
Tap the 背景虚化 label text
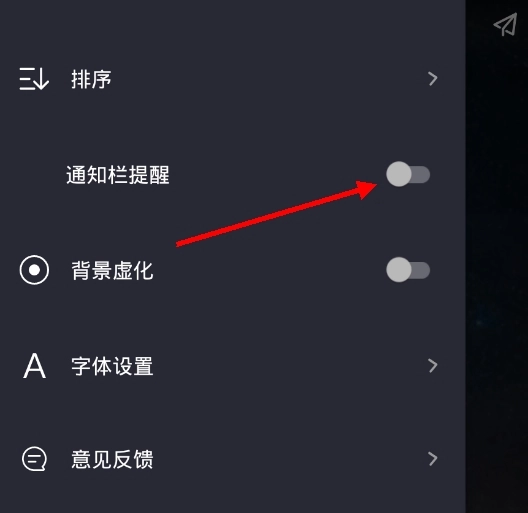(112, 270)
